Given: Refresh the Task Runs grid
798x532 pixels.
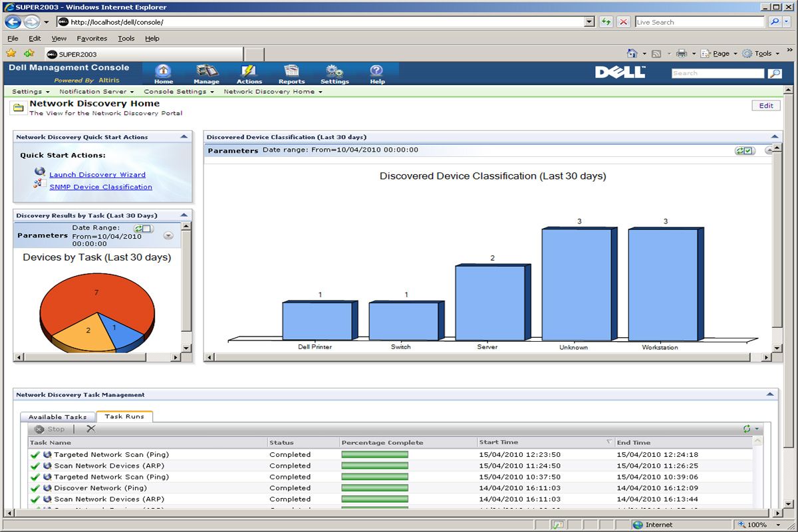Looking at the screenshot, I should [747, 429].
